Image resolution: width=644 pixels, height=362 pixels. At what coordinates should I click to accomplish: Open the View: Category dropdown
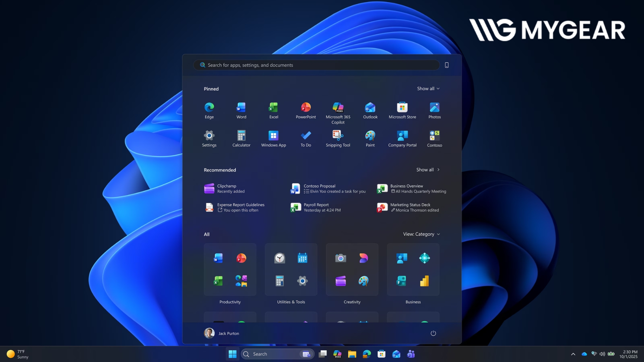[422, 234]
